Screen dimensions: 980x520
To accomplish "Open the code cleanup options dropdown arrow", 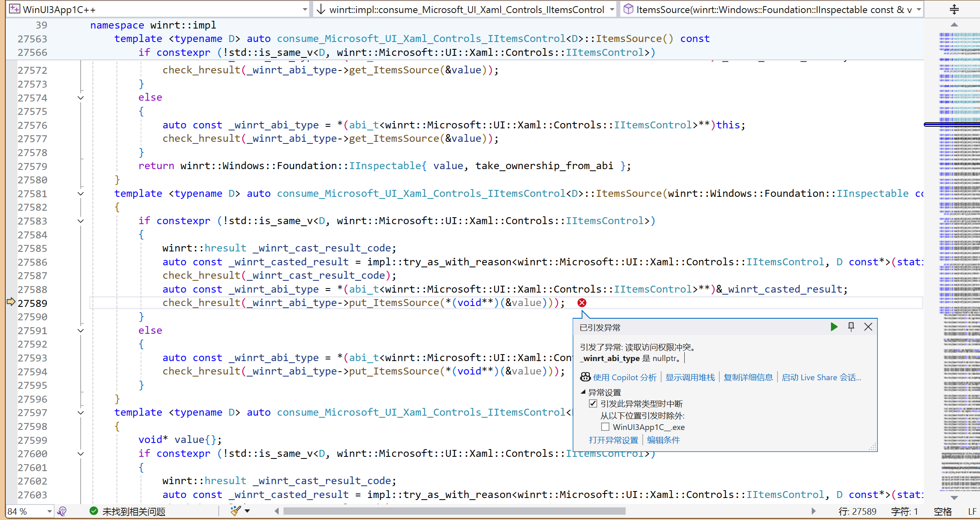I will [247, 511].
